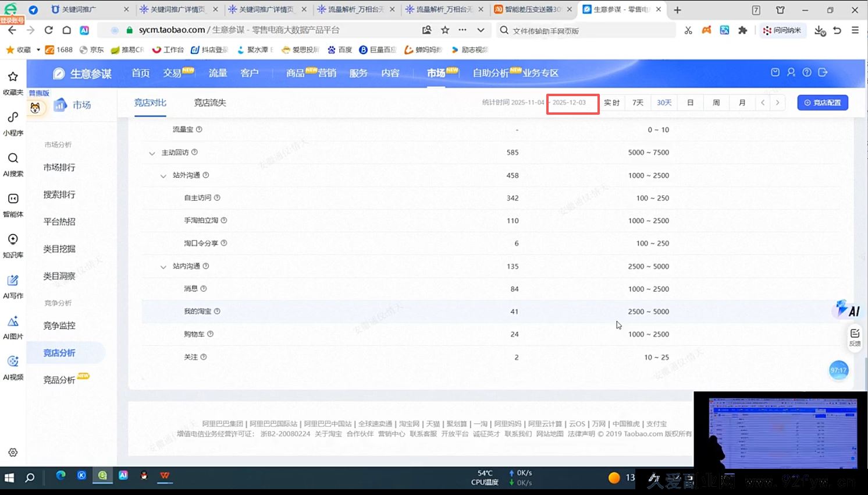Check the 97:17 circular timer indicator
This screenshot has width=868, height=495.
click(839, 370)
